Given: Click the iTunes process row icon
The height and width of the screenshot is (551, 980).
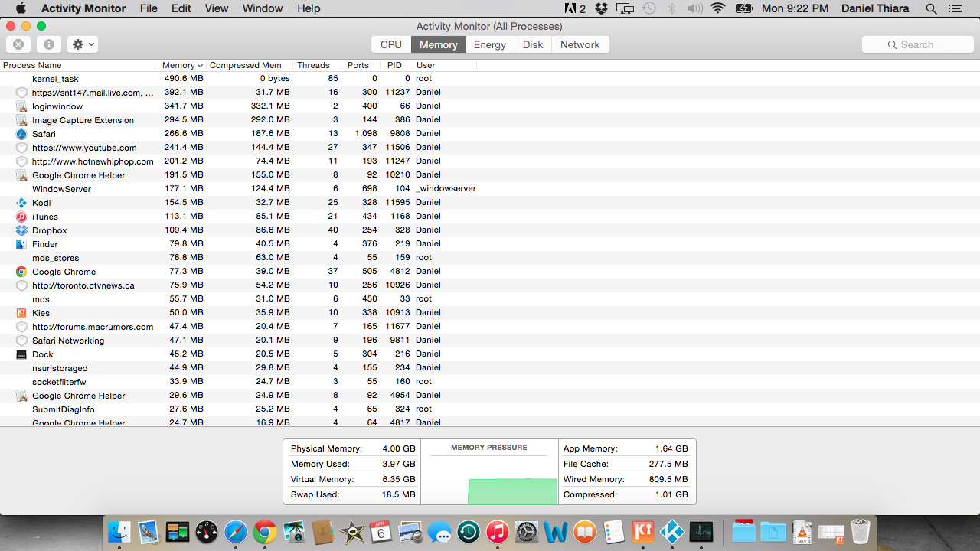Looking at the screenshot, I should [21, 217].
